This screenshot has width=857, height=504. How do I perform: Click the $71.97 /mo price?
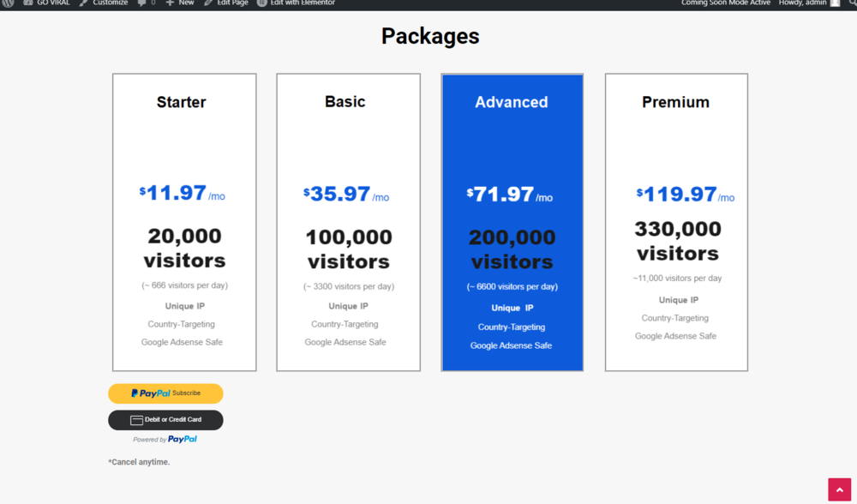tap(509, 195)
